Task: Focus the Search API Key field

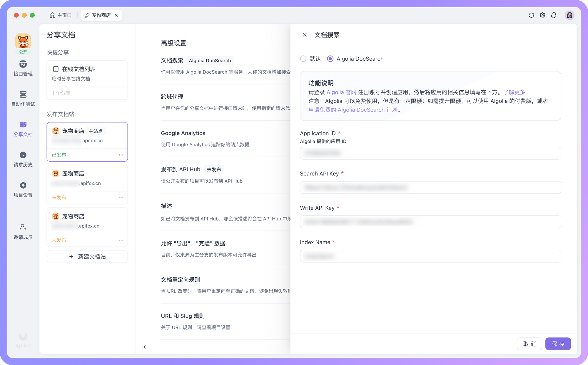Action: [430, 188]
